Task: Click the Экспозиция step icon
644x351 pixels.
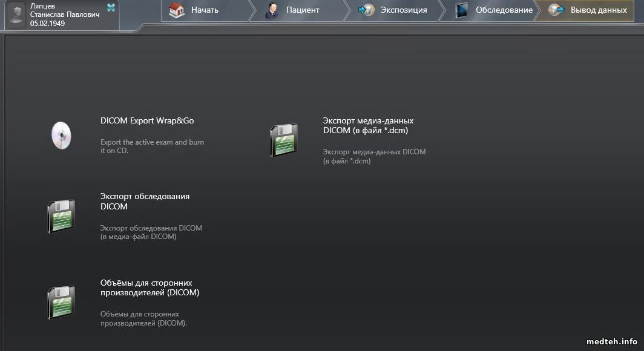Action: point(366,10)
